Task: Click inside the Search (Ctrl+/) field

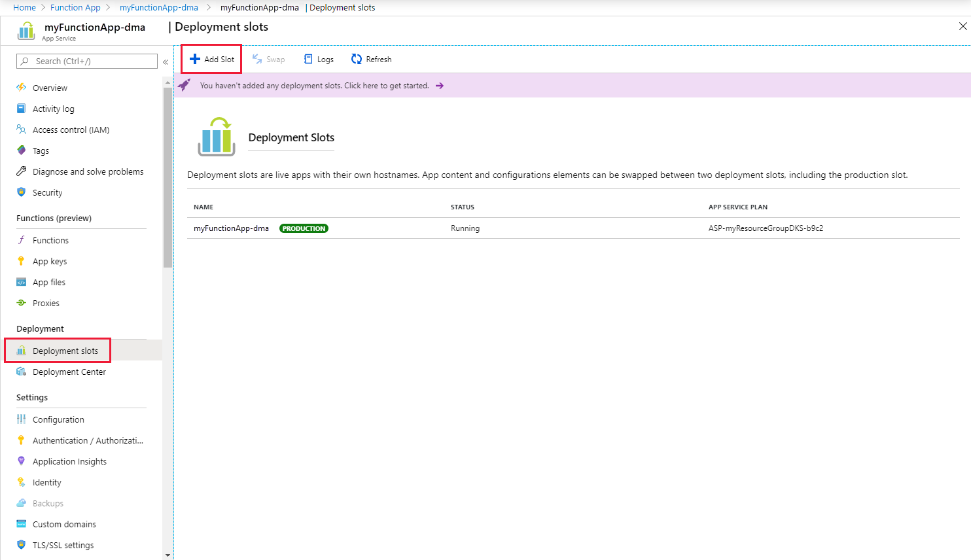Action: [x=85, y=61]
